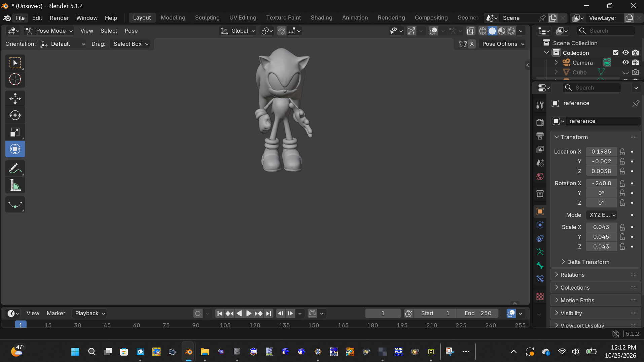Open the World properties tab
Image resolution: width=644 pixels, height=362 pixels.
540,176
